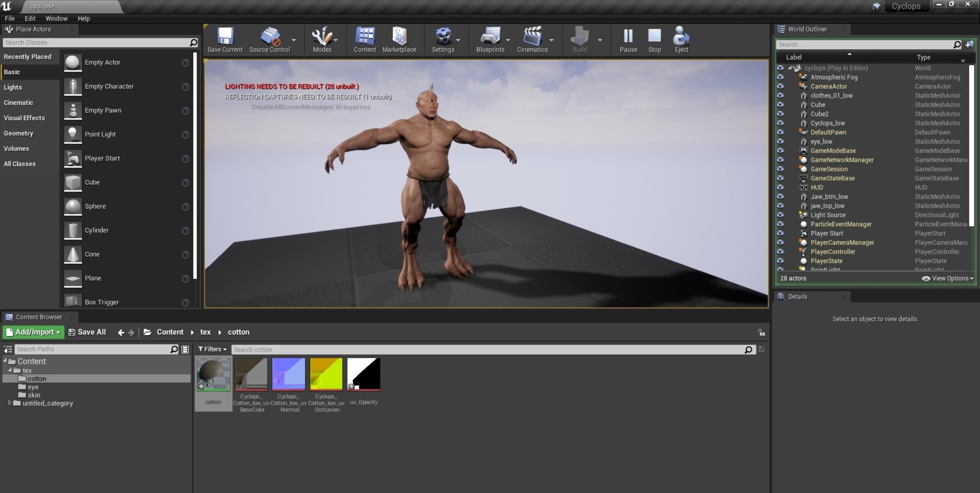980x493 pixels.
Task: Hide the eye_low mesh
Action: 780,141
